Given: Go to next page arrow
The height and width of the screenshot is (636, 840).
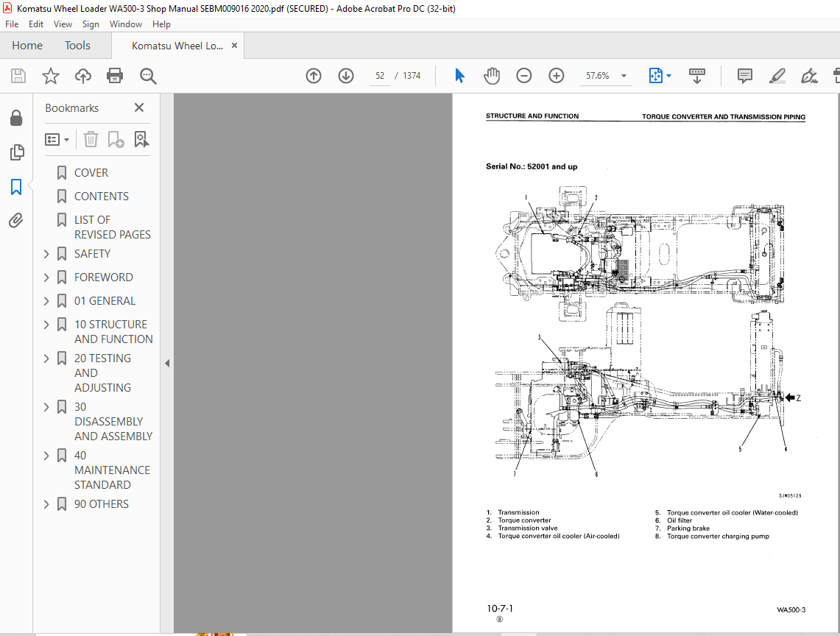Looking at the screenshot, I should (346, 76).
